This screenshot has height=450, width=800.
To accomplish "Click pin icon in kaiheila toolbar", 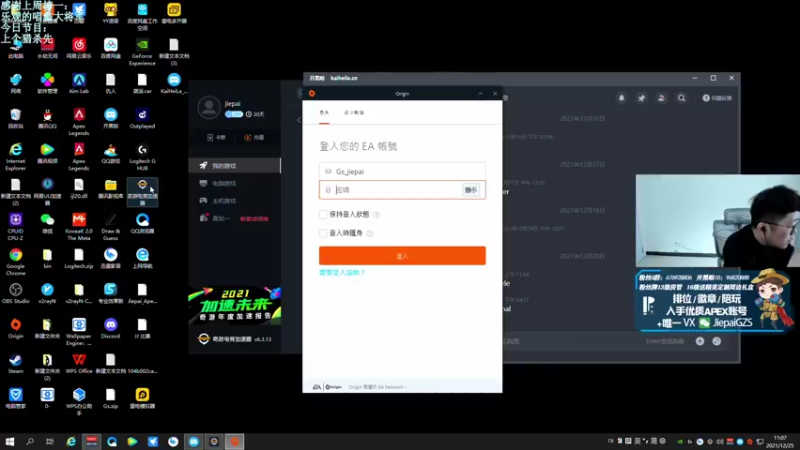I will [641, 98].
